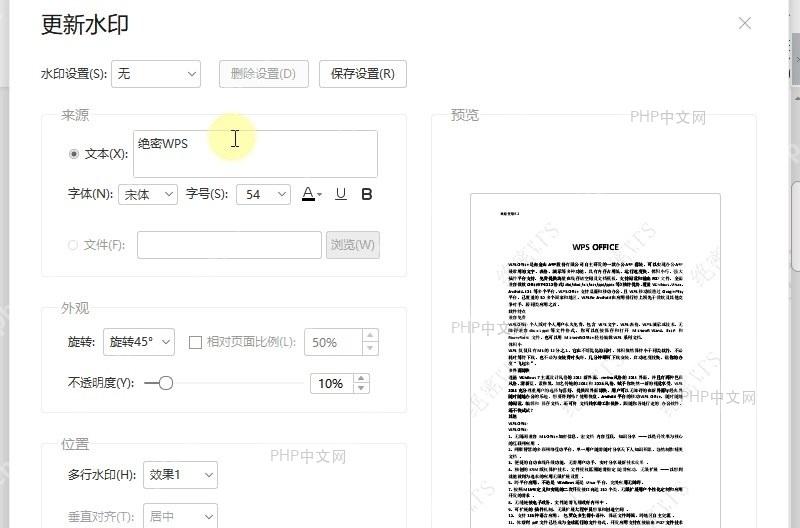800x528 pixels.
Task: Open the 字体(N) font dropdown
Action: pos(148,194)
